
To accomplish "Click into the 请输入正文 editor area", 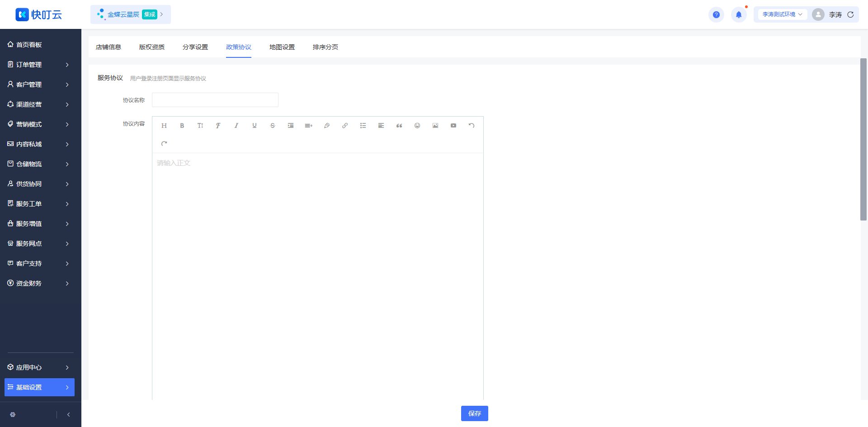I will (x=318, y=276).
